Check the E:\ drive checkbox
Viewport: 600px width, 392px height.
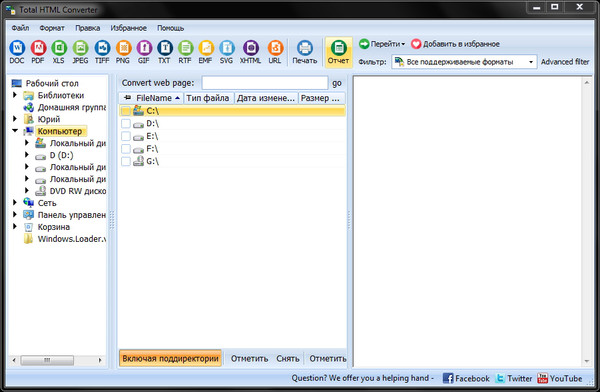coord(126,136)
